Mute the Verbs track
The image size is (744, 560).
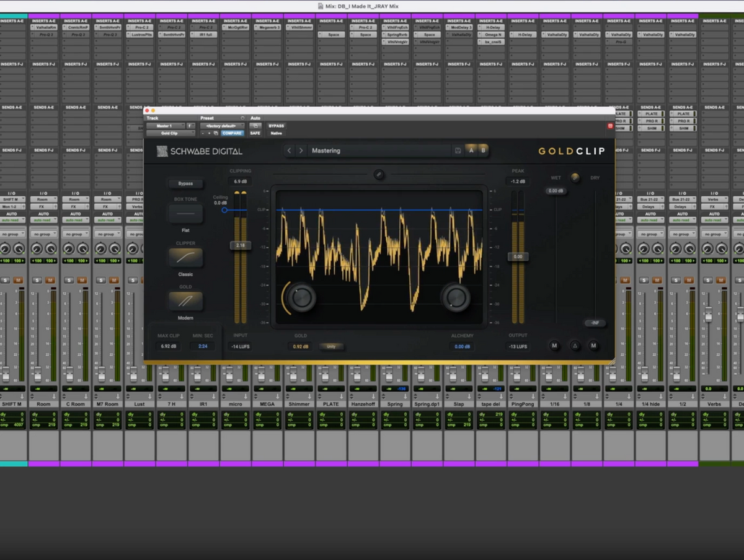722,280
